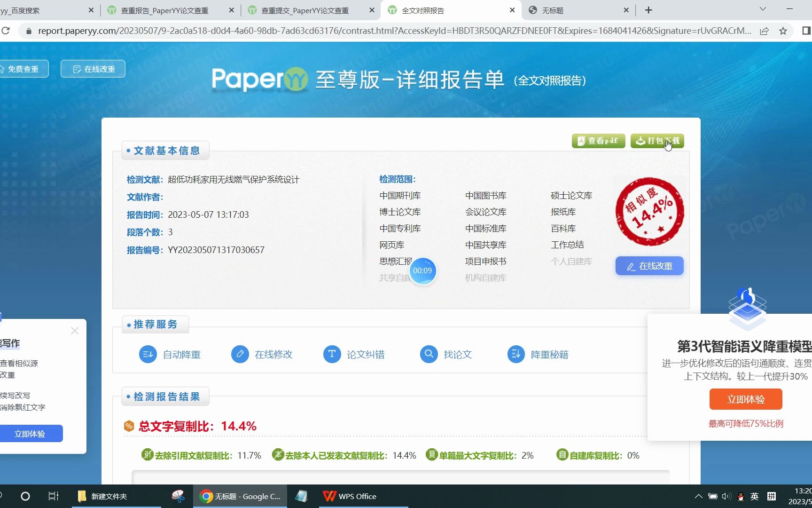
Task: Click blue 立即体验 in left popup
Action: coord(31,434)
